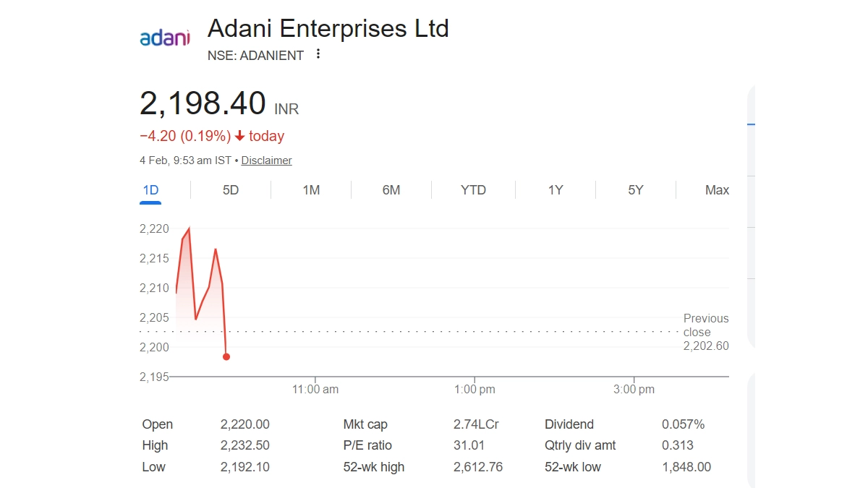The height and width of the screenshot is (488, 868).
Task: Select the Max range tab
Action: point(717,190)
